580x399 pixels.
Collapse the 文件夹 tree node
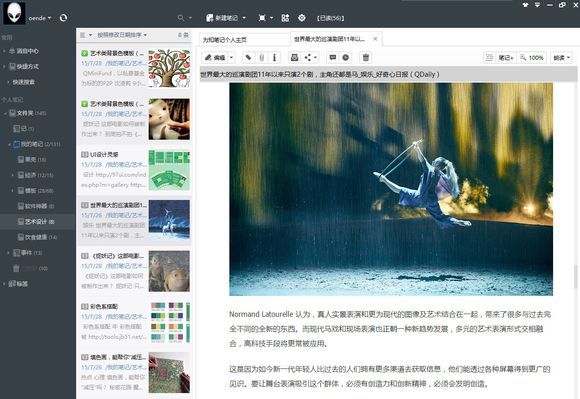pyautogui.click(x=5, y=113)
